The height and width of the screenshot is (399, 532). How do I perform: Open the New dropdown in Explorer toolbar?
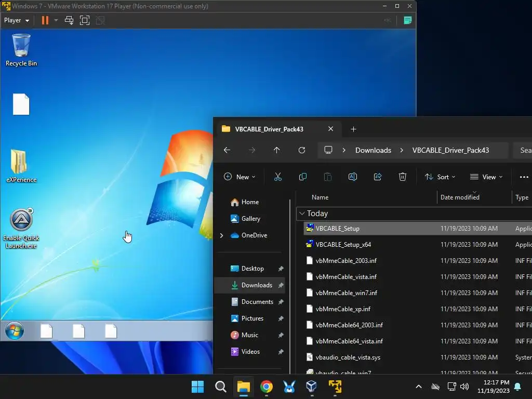tap(240, 177)
